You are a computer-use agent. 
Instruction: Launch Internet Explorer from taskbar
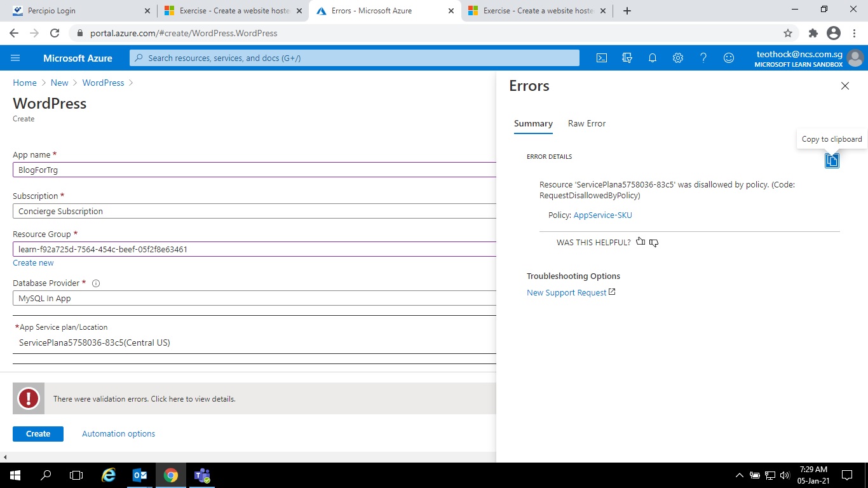tap(109, 475)
